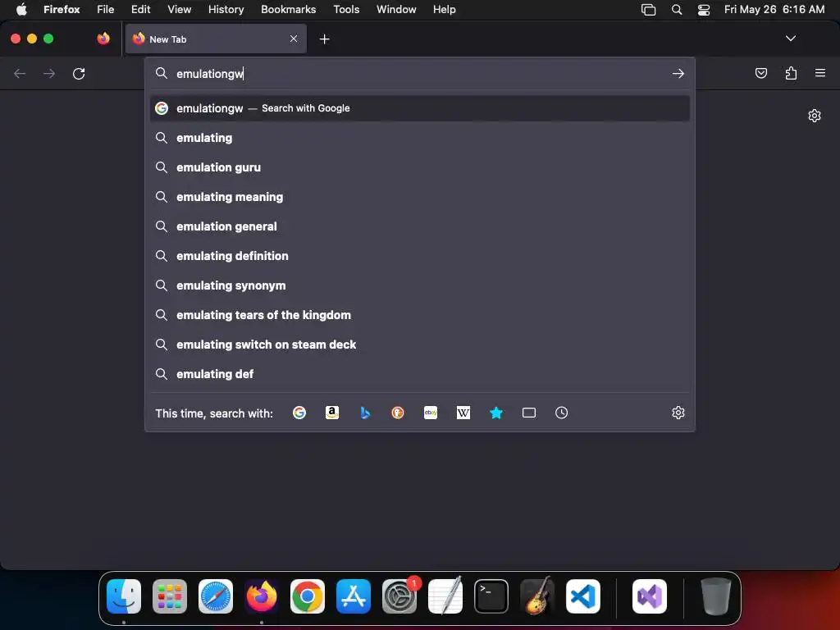
Task: Select the New Tab tab
Action: (x=216, y=39)
